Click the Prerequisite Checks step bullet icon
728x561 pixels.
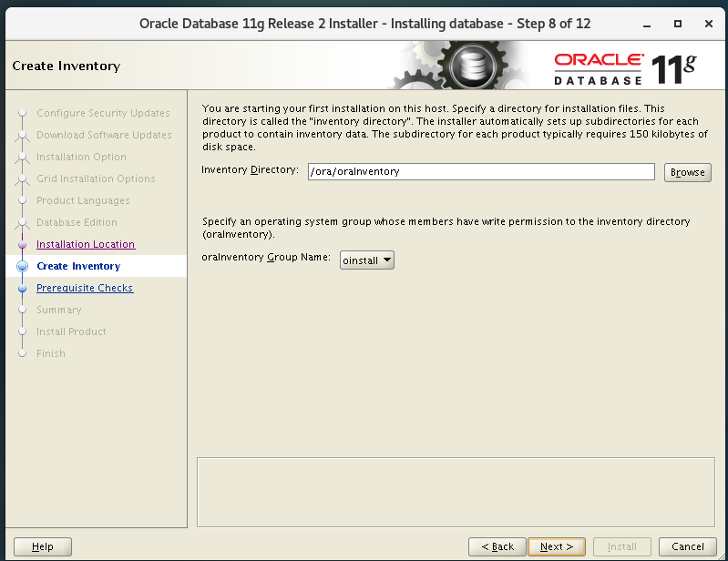pyautogui.click(x=22, y=288)
